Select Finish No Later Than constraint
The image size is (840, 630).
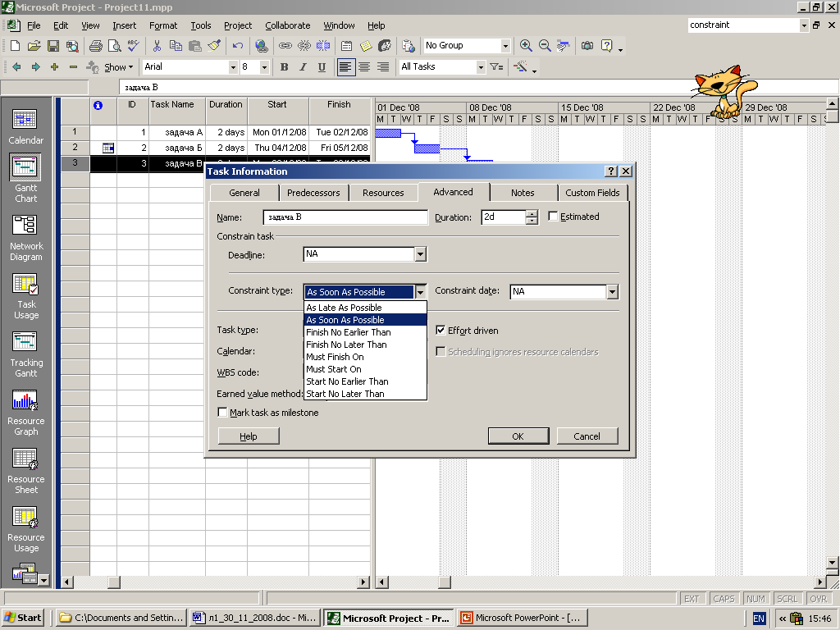coord(365,345)
